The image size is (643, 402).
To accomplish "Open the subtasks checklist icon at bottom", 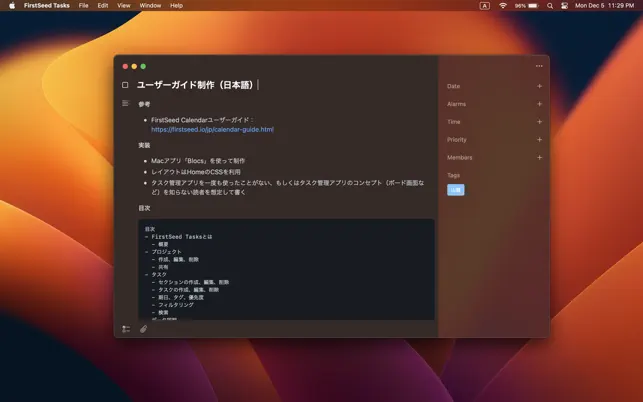I will pyautogui.click(x=126, y=329).
